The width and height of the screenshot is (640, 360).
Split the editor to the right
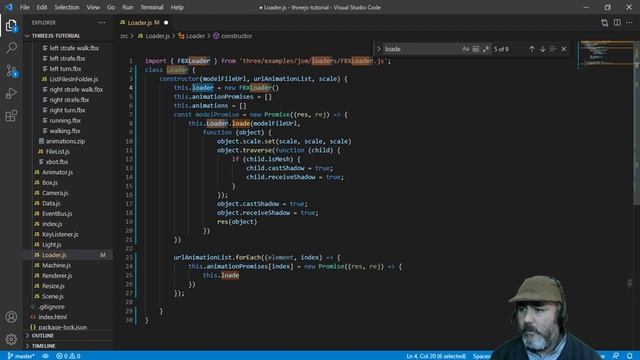tap(617, 23)
